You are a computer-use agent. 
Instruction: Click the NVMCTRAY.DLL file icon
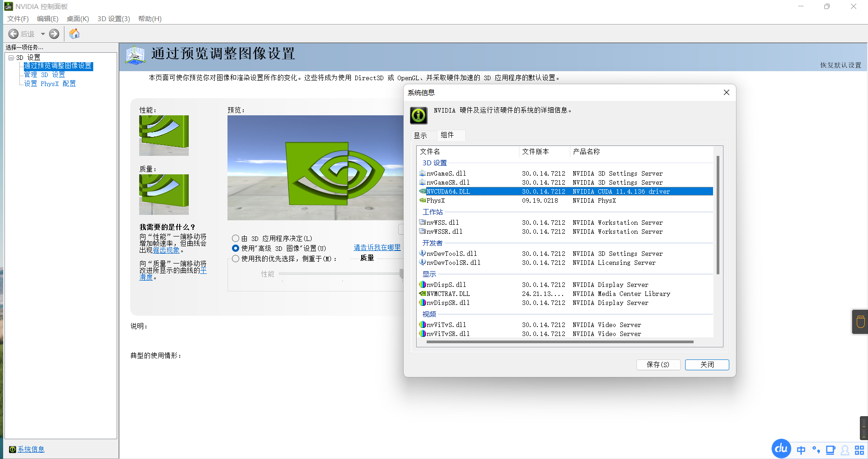click(423, 293)
